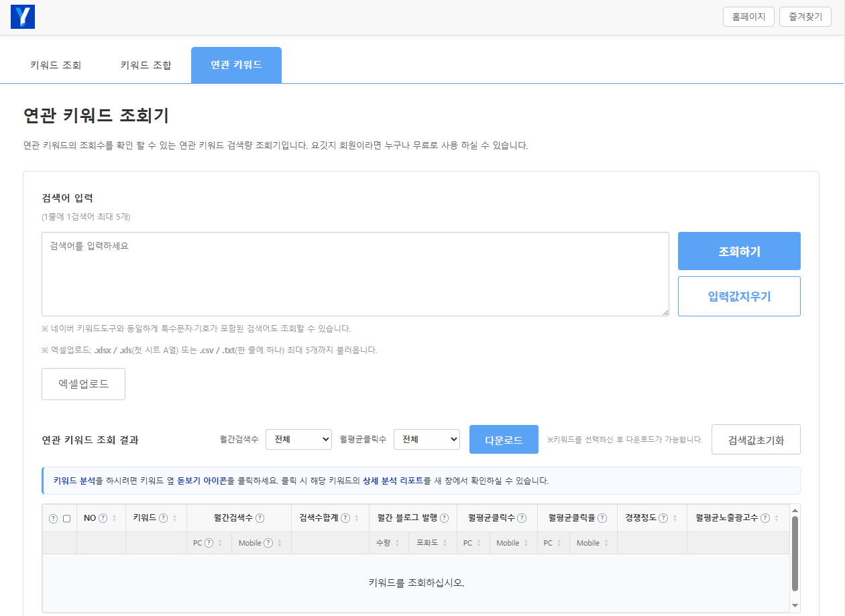Click the blue Y logo
This screenshot has height=616, width=845.
(23, 17)
